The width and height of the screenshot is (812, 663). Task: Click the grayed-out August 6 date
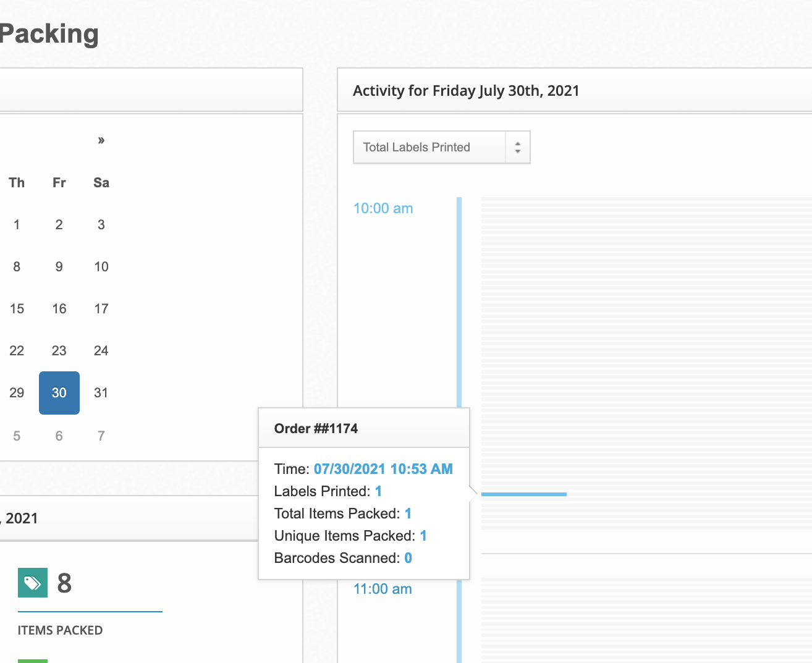(x=59, y=436)
